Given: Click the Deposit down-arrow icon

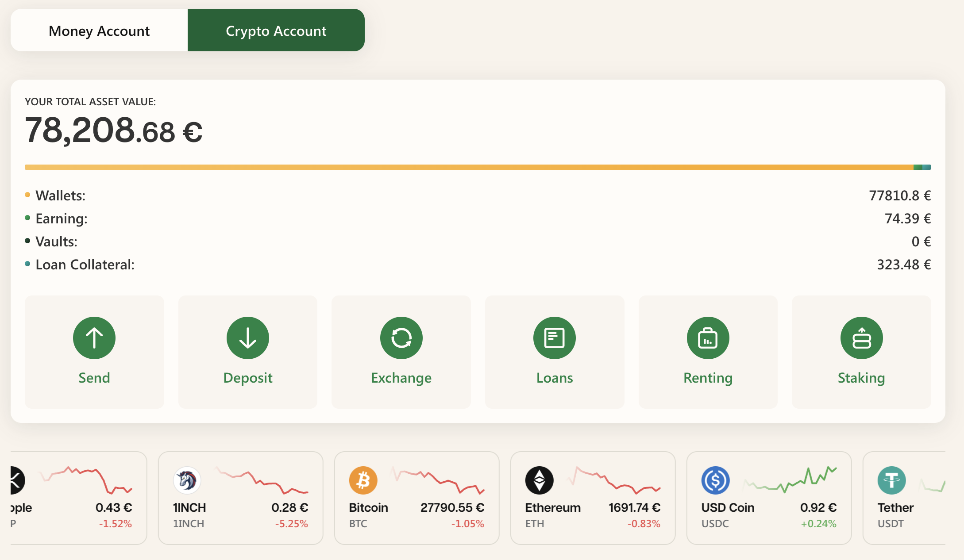Looking at the screenshot, I should pyautogui.click(x=248, y=338).
